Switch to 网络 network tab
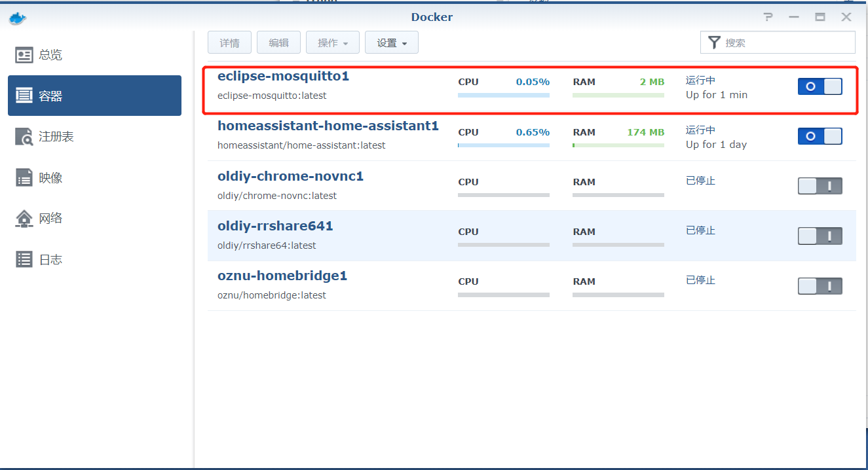 [94, 218]
